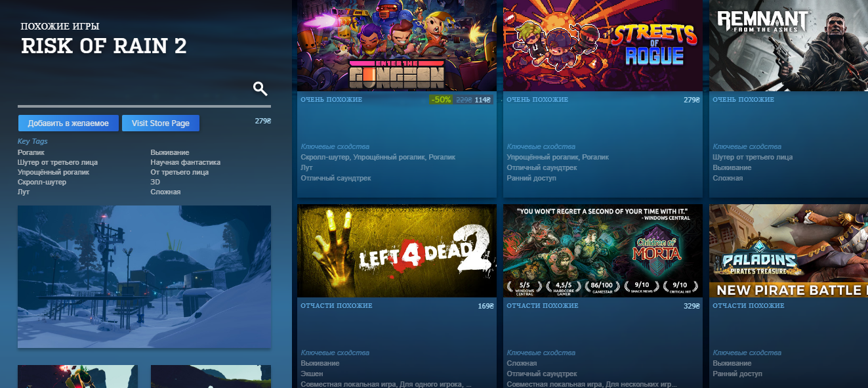This screenshot has width=868, height=388.
Task: Select the Streets of Rogue banner
Action: pyautogui.click(x=602, y=45)
